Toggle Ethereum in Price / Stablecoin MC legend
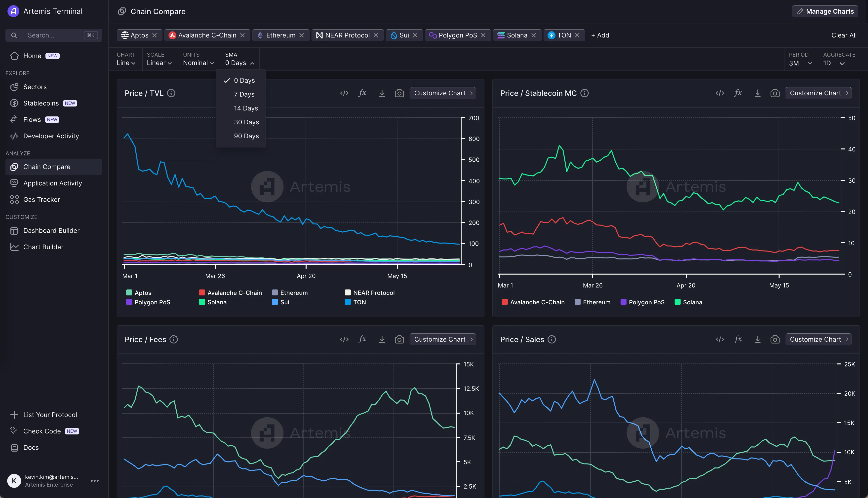 click(592, 302)
